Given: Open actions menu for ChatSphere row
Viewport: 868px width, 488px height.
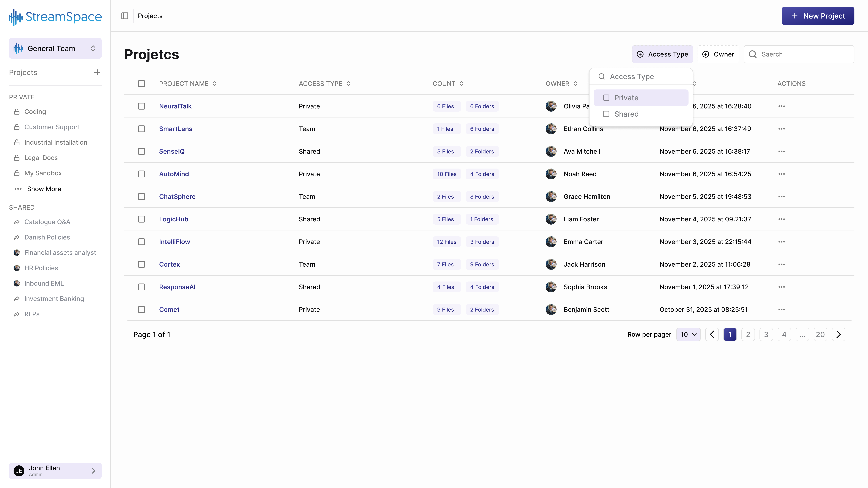Looking at the screenshot, I should tap(781, 196).
